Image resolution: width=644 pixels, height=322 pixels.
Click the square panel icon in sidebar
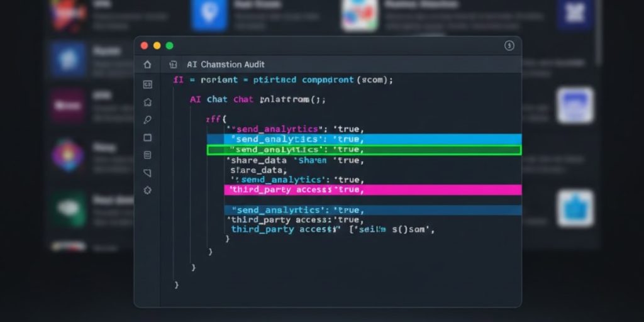pyautogui.click(x=147, y=137)
